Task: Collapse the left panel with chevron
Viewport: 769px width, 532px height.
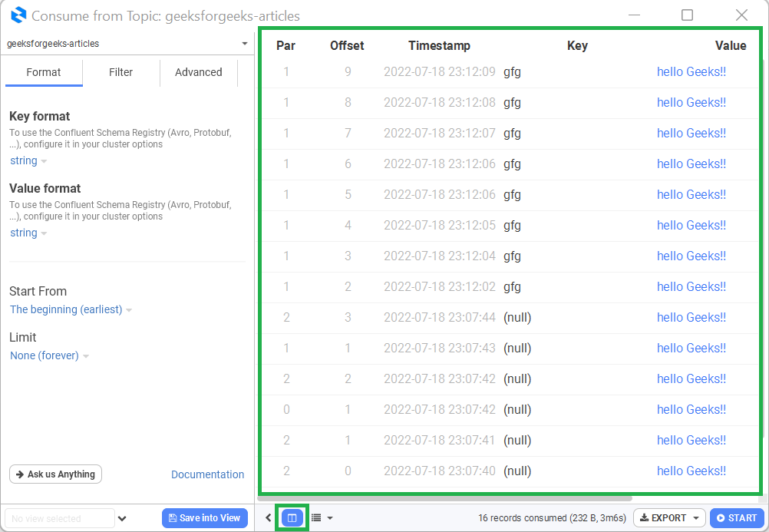Action: (269, 517)
